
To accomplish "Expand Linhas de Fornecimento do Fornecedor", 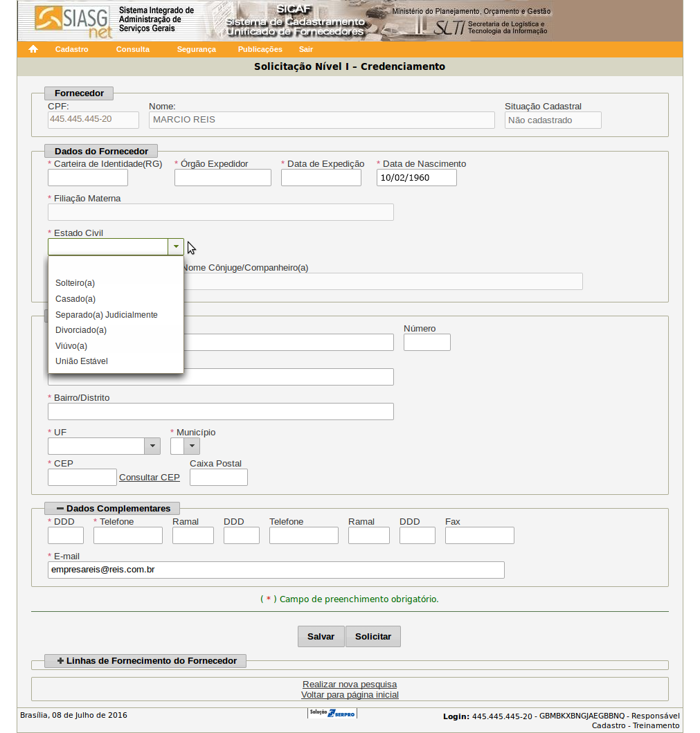I will pyautogui.click(x=145, y=660).
